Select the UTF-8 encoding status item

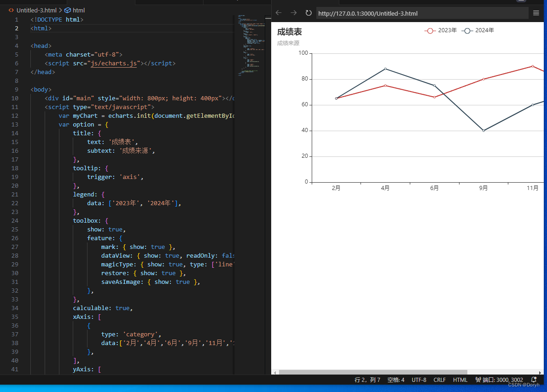(x=419, y=380)
